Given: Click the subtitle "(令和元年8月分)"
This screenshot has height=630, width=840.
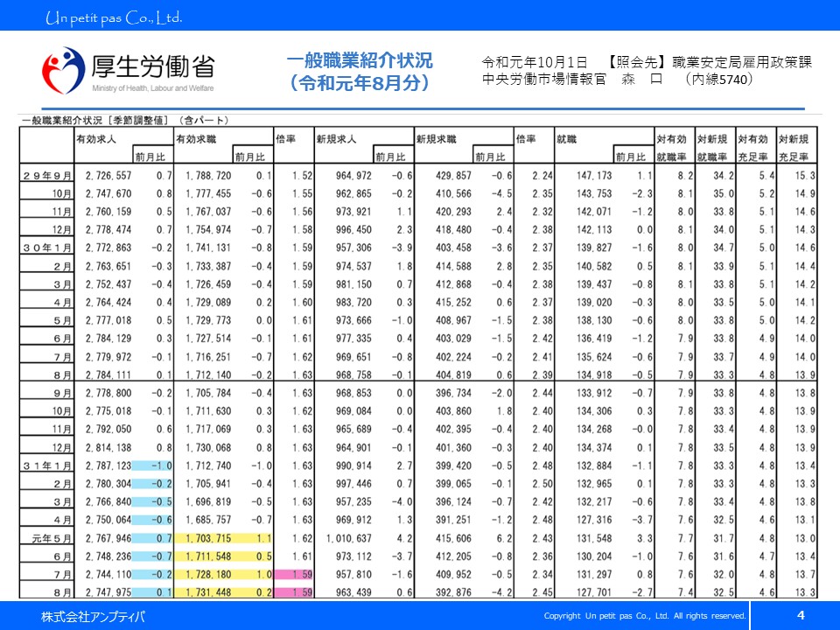Looking at the screenshot, I should tap(360, 83).
